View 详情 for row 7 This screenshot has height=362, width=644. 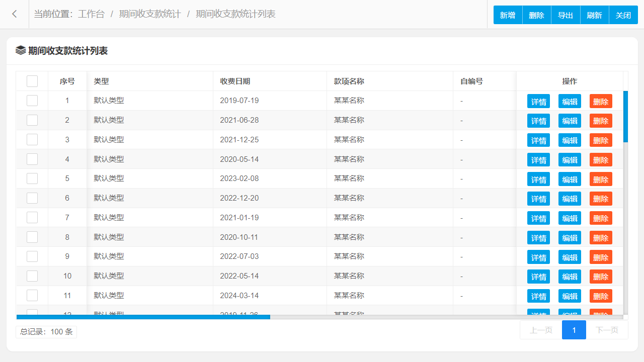tap(538, 218)
